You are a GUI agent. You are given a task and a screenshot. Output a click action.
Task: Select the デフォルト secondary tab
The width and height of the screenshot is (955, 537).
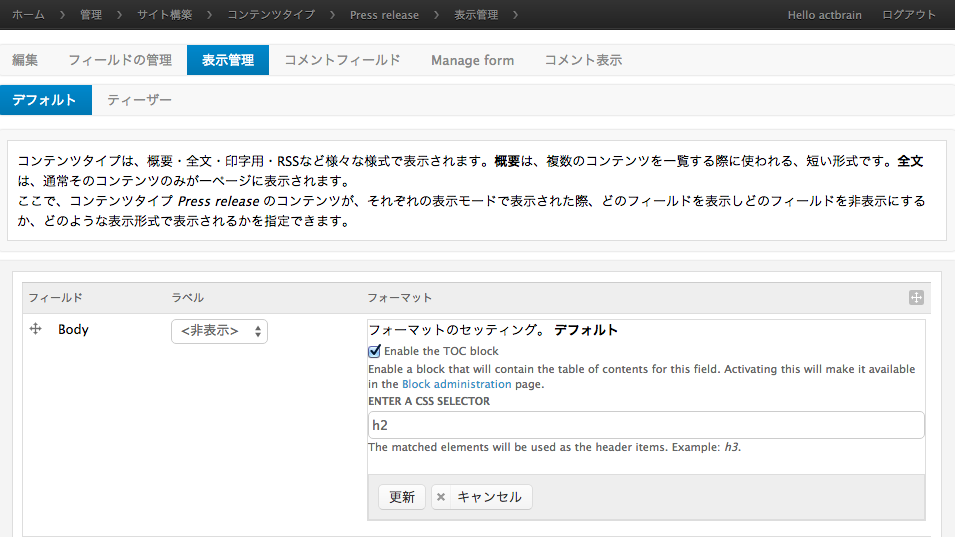45,100
